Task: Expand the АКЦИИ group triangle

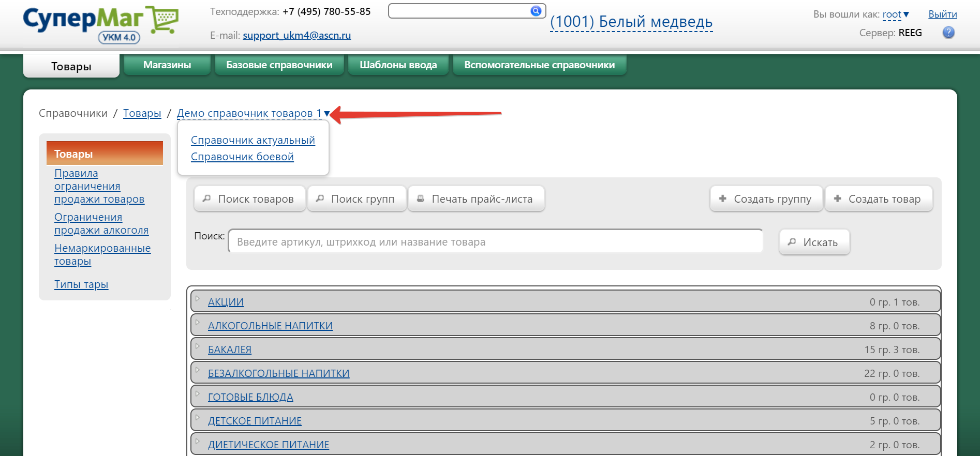Action: pyautogui.click(x=198, y=299)
